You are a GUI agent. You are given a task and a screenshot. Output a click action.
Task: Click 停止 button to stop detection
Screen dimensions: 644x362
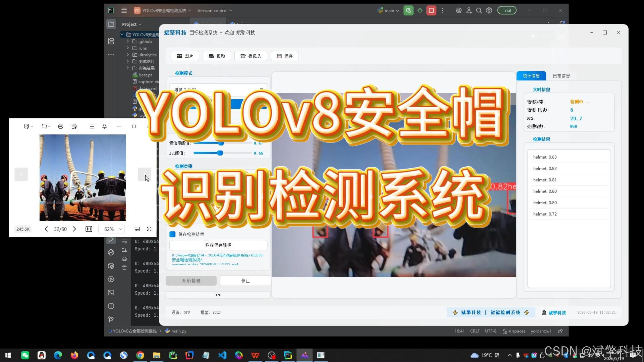coord(245,281)
